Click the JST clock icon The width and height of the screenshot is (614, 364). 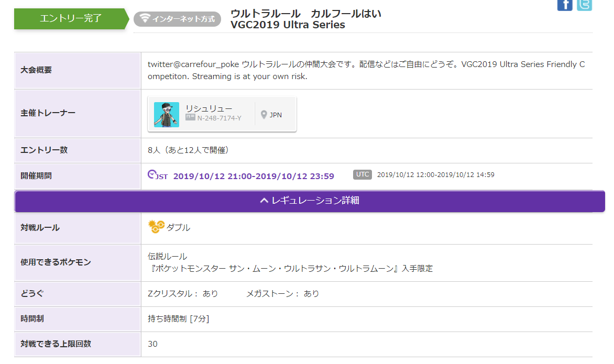[152, 174]
